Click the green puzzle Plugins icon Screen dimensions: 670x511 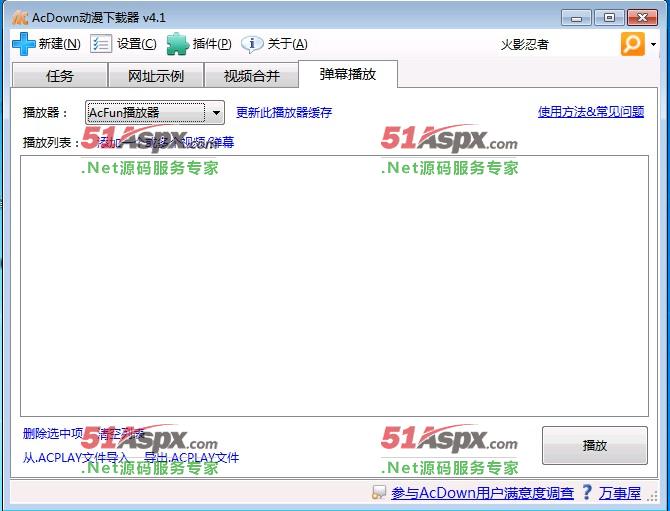tap(177, 44)
